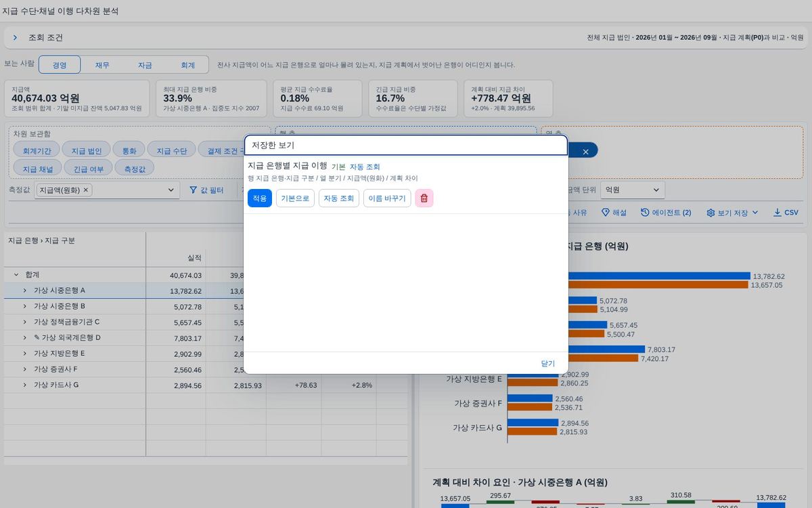The height and width of the screenshot is (508, 812).
Task: Open 에이전트 (2) history button
Action: tap(666, 213)
